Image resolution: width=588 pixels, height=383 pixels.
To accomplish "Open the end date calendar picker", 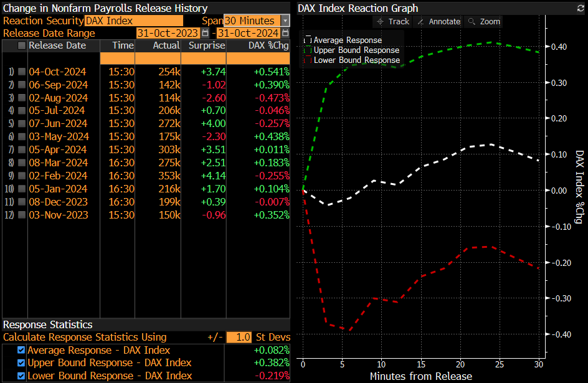I will (x=285, y=33).
